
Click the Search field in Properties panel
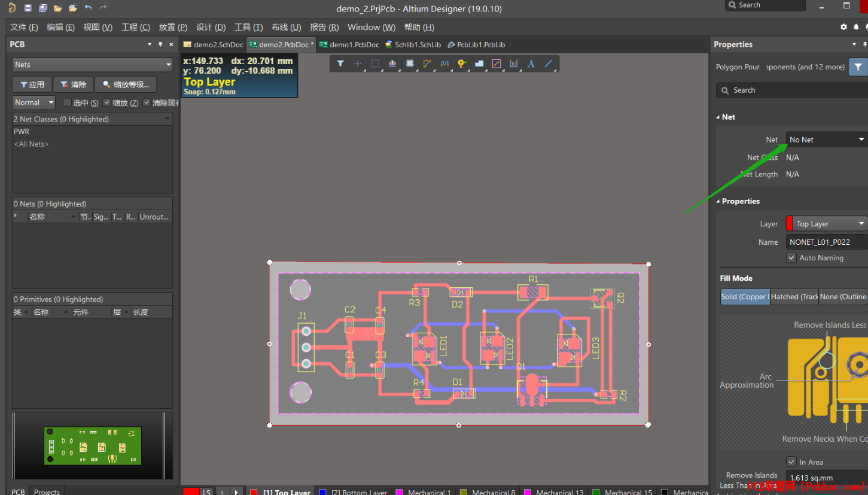click(792, 90)
